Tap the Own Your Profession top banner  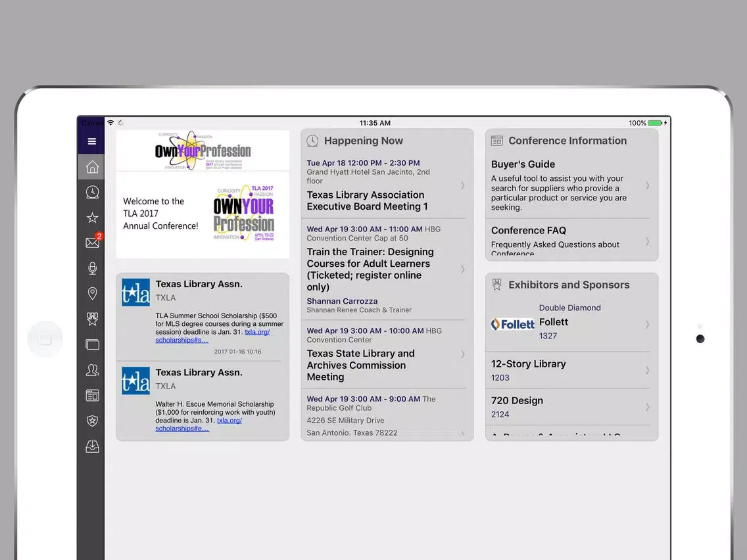[203, 151]
